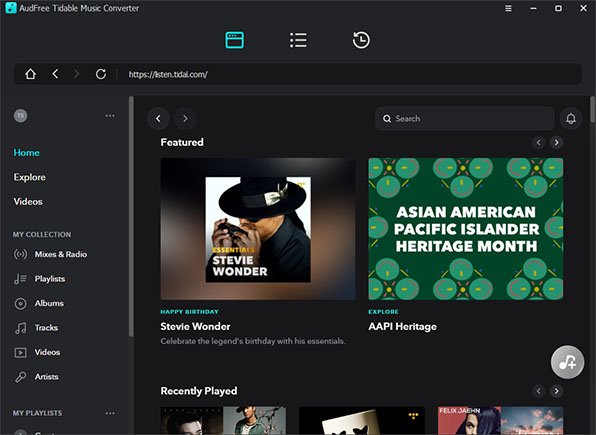Viewport: 596px width, 435px height.
Task: Open the Asian American Pacific Islander thumbnail
Action: 466,229
